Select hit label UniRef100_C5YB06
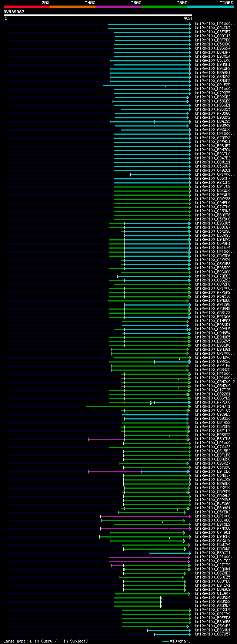This screenshot has width=237, height=644. 213,219
